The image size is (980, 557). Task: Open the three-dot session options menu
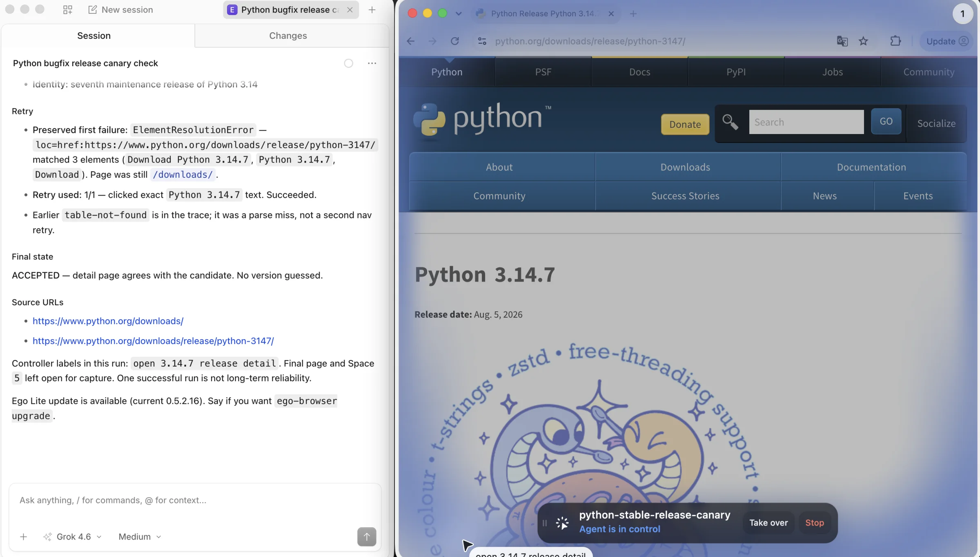(x=372, y=63)
